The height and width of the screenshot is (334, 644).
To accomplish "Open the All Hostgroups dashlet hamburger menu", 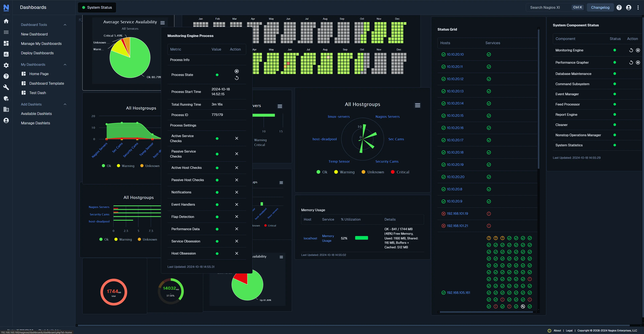I will tap(418, 105).
